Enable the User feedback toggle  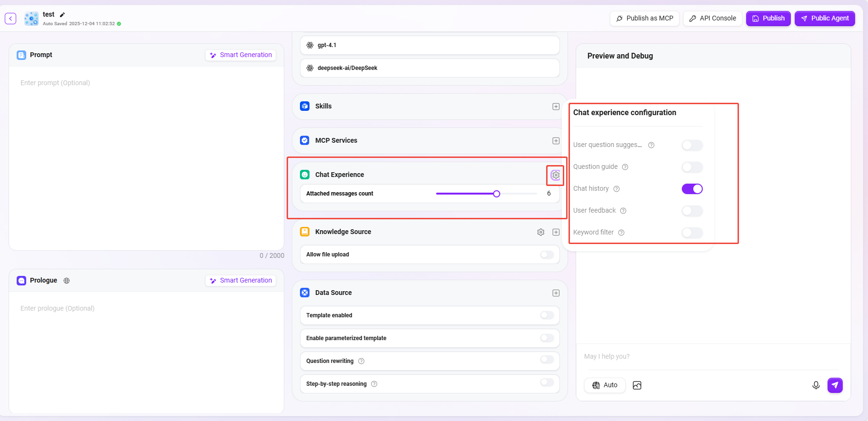pos(692,211)
